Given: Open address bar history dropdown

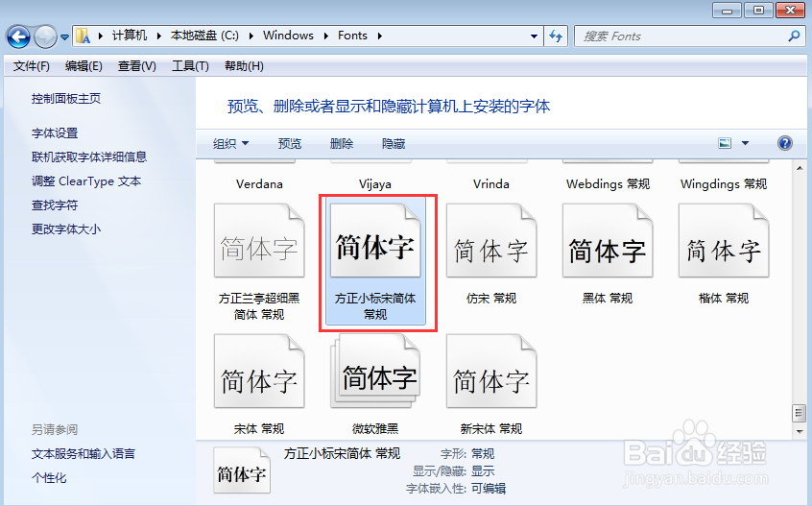Looking at the screenshot, I should pos(534,36).
